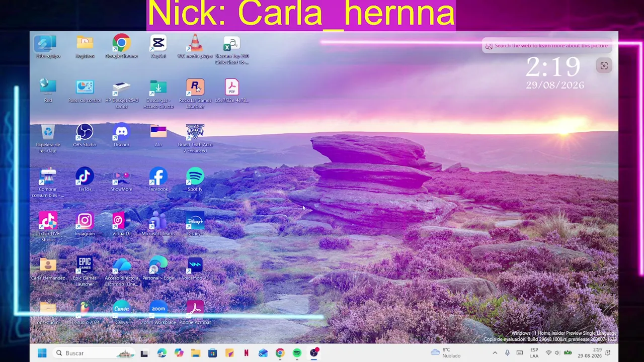Launch Zoom Workplace desktop shortcut
Image resolution: width=644 pixels, height=362 pixels.
(158, 313)
